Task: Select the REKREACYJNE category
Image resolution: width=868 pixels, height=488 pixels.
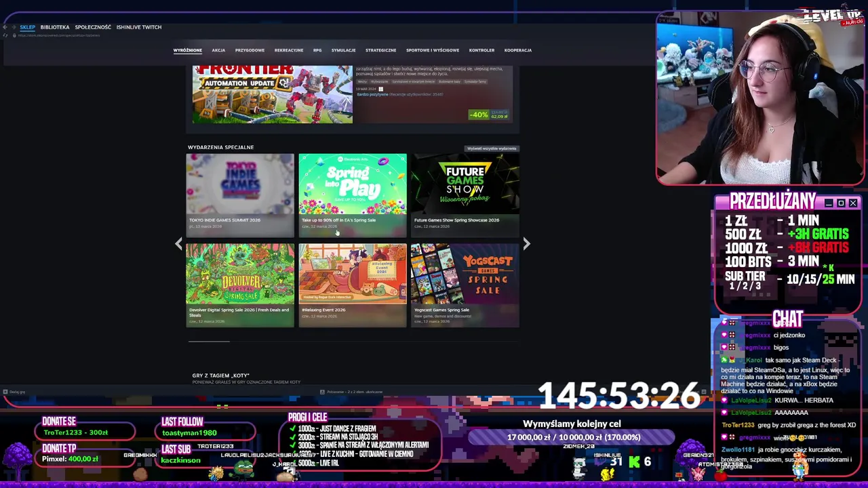Action: pos(289,50)
